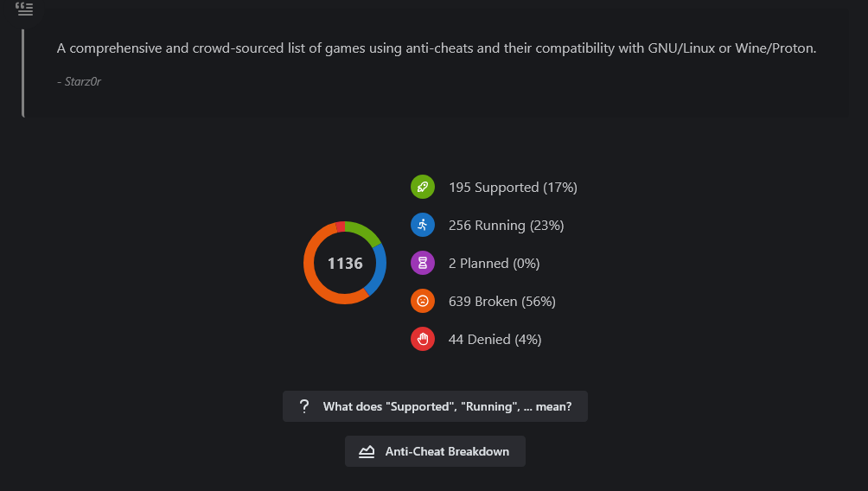
Task: Click the chart icon beside Anti-Cheat Breakdown
Action: [x=367, y=452]
